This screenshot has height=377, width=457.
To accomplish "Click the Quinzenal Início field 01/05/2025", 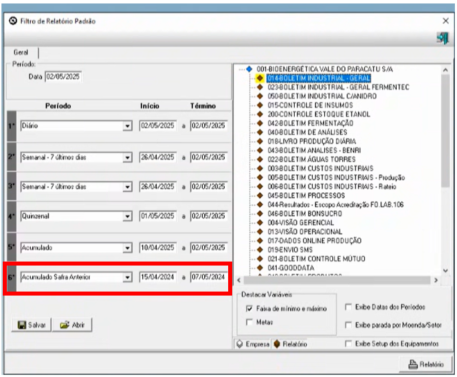I will pos(157,216).
